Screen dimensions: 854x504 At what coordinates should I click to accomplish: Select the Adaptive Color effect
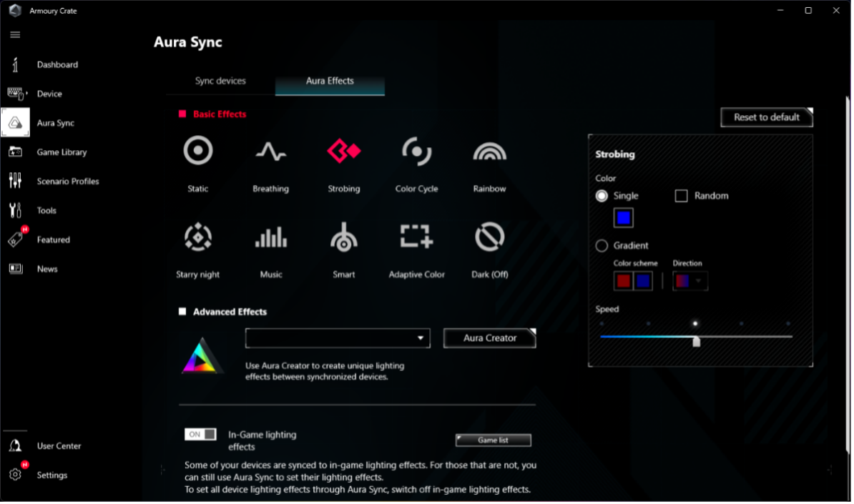pyautogui.click(x=416, y=237)
